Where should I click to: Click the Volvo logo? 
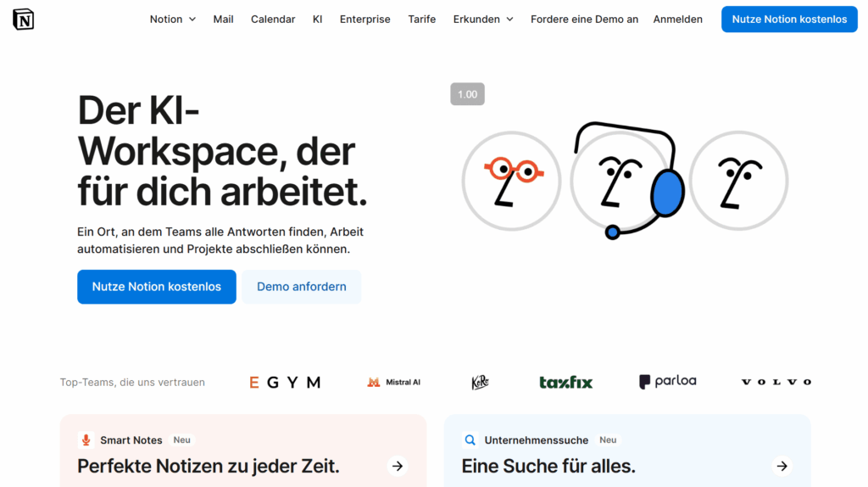(x=776, y=382)
